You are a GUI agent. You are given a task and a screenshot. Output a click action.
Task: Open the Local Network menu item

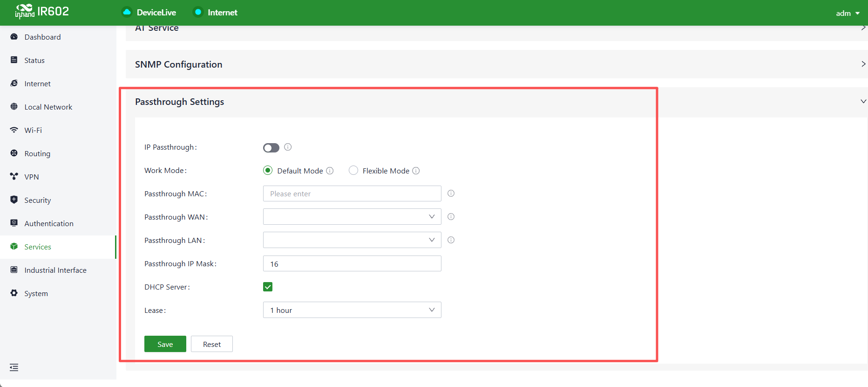tap(58, 107)
